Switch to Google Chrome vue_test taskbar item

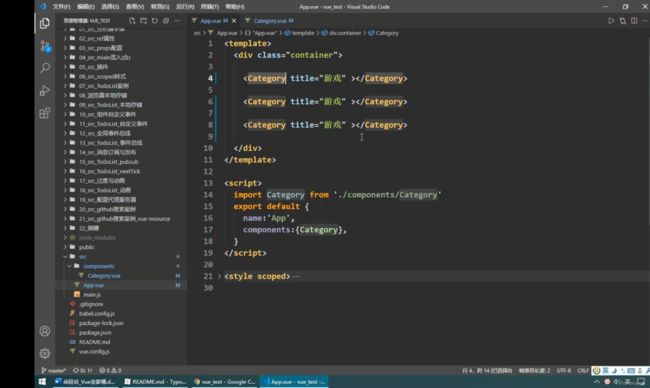[225, 382]
